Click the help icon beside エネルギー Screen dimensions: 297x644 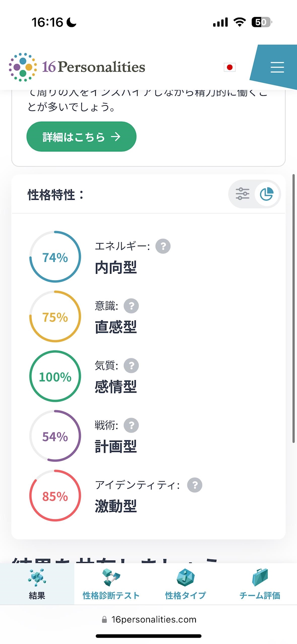(x=163, y=246)
